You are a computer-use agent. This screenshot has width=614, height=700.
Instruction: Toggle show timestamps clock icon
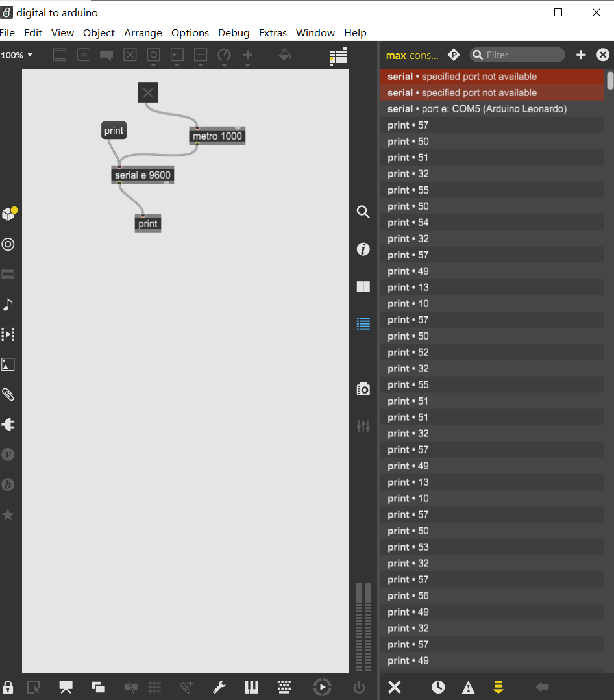(438, 687)
